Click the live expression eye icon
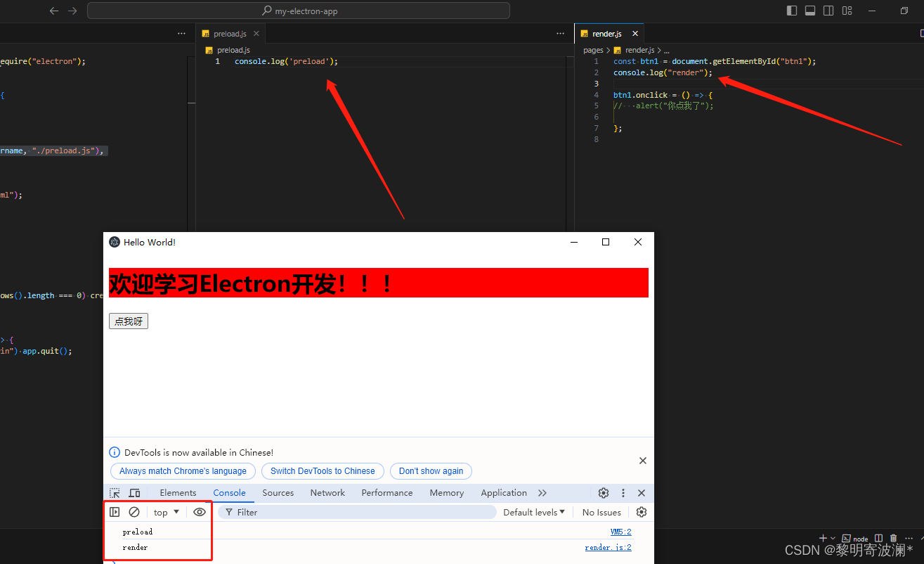The width and height of the screenshot is (924, 564). pos(200,512)
